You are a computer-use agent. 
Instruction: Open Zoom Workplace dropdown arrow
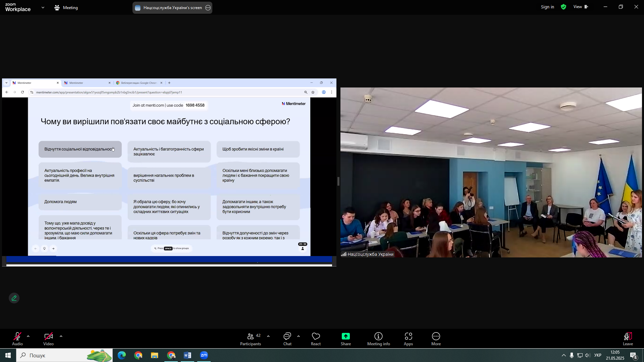click(x=43, y=7)
